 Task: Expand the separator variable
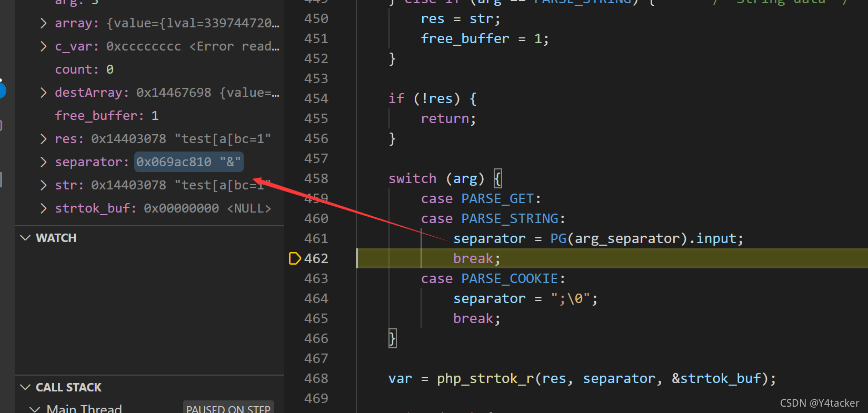(x=44, y=162)
